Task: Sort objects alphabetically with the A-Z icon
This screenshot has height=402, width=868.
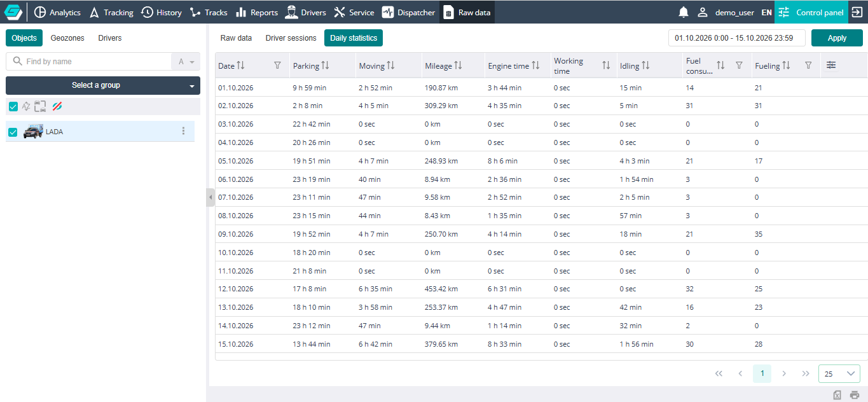Action: click(x=26, y=107)
